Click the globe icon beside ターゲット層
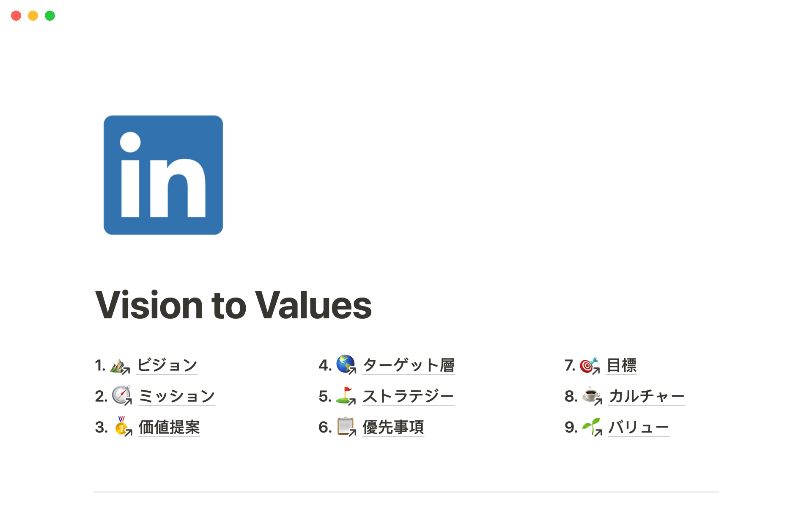 pos(345,364)
